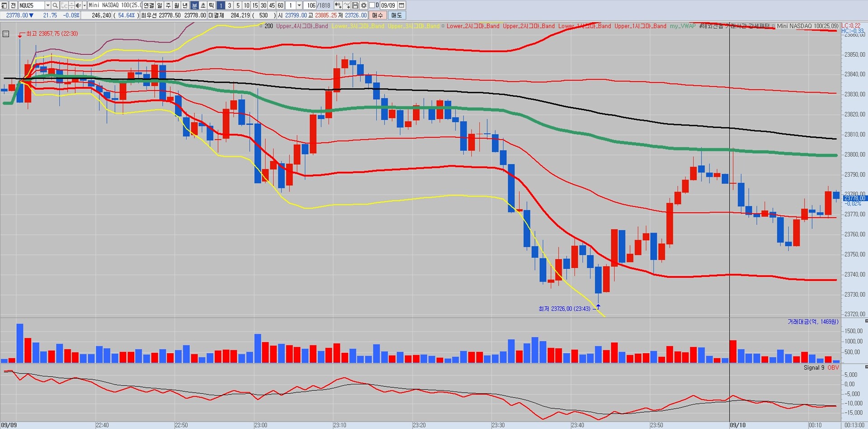Select the 60-minute interval button
This screenshot has width=868, height=429.
pos(281,5)
